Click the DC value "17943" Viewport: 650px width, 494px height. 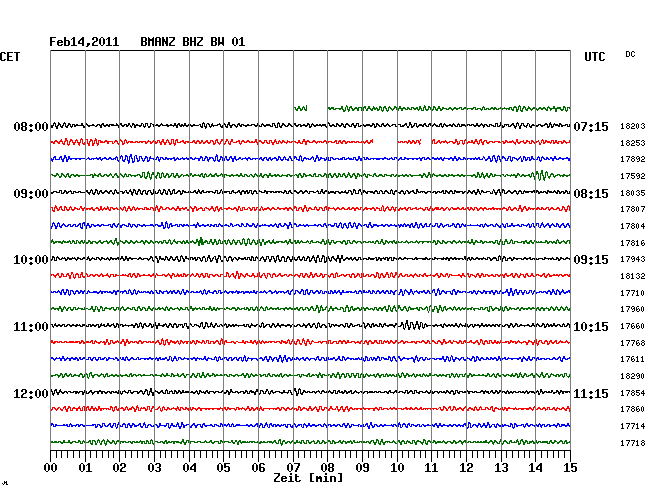click(633, 259)
